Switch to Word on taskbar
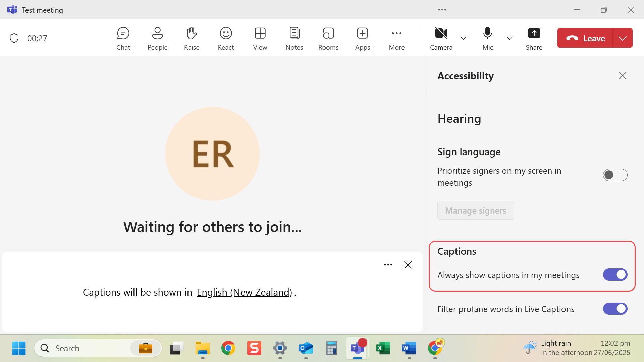This screenshot has width=644, height=362. (409, 348)
